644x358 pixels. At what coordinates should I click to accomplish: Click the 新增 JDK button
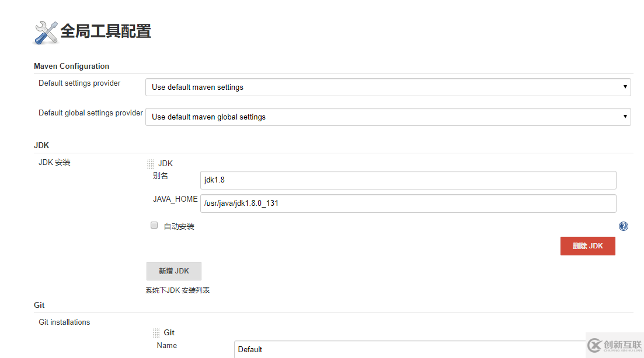point(173,271)
